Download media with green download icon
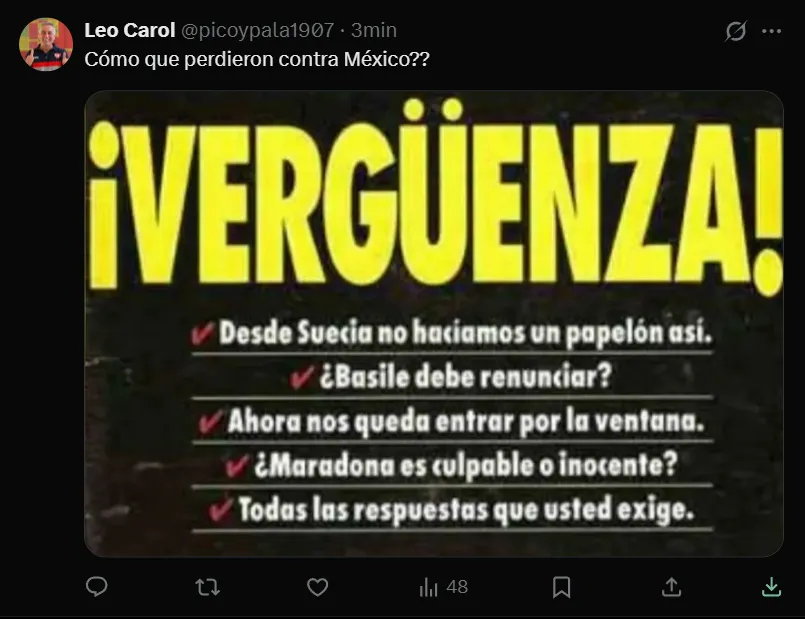Image resolution: width=805 pixels, height=619 pixels. point(771,587)
